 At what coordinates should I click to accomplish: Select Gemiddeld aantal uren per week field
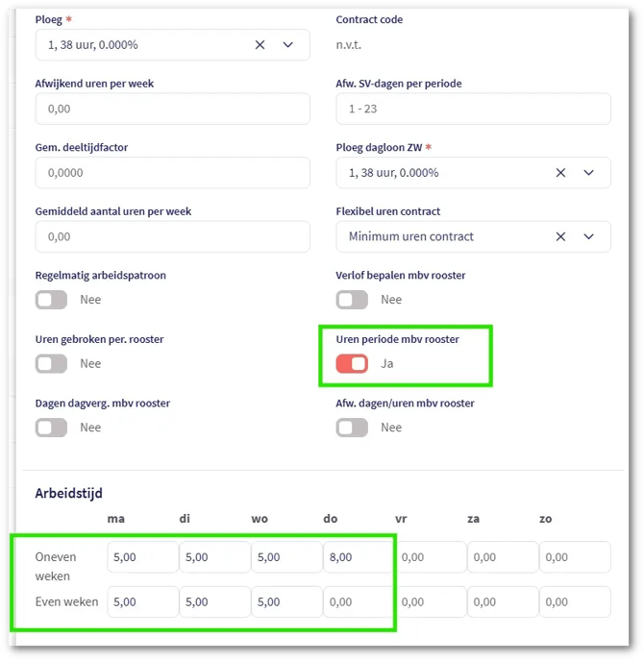(x=172, y=236)
